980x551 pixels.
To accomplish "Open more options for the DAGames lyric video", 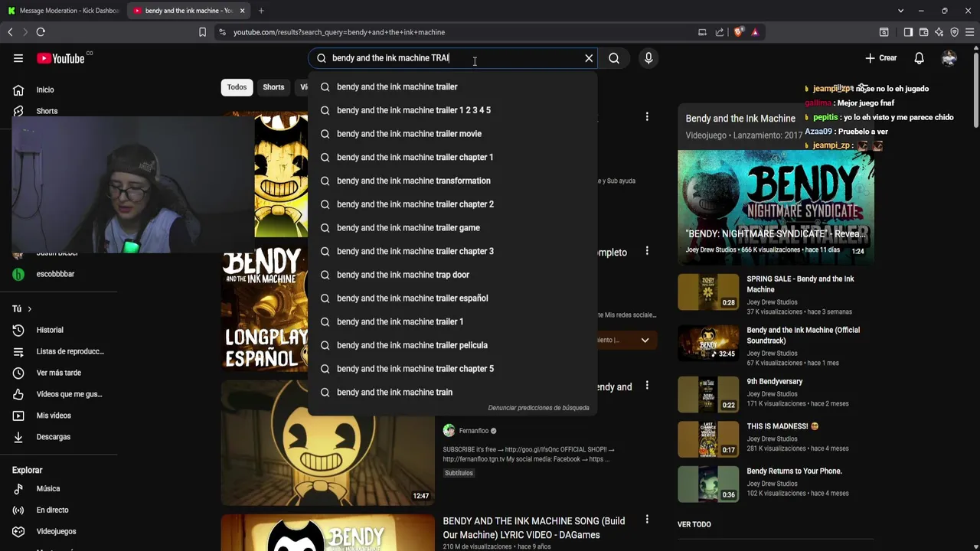I will (647, 520).
